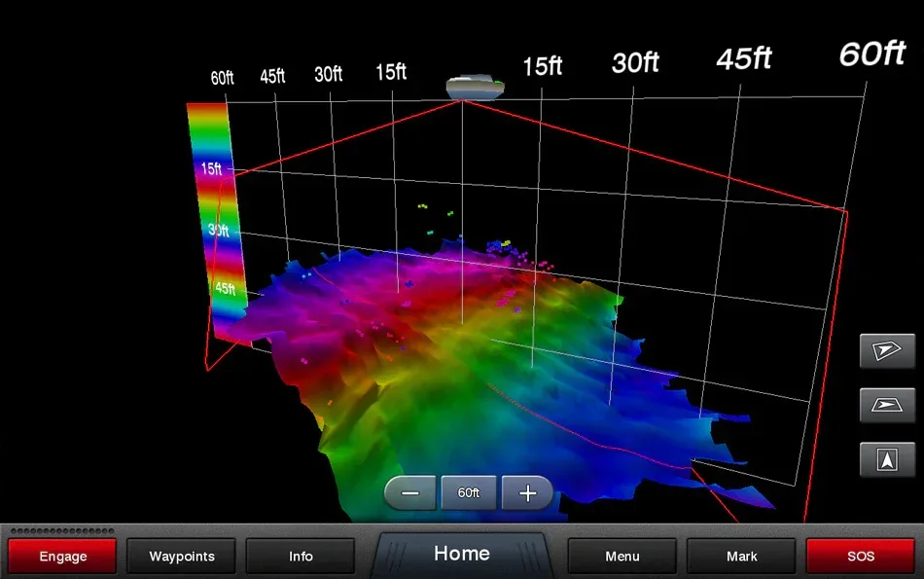Image resolution: width=924 pixels, height=579 pixels.
Task: Activate the red SOS button
Action: (861, 556)
